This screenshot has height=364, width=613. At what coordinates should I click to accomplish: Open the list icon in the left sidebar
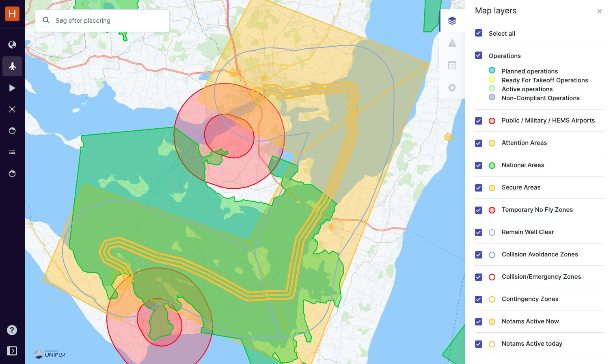pos(12,152)
